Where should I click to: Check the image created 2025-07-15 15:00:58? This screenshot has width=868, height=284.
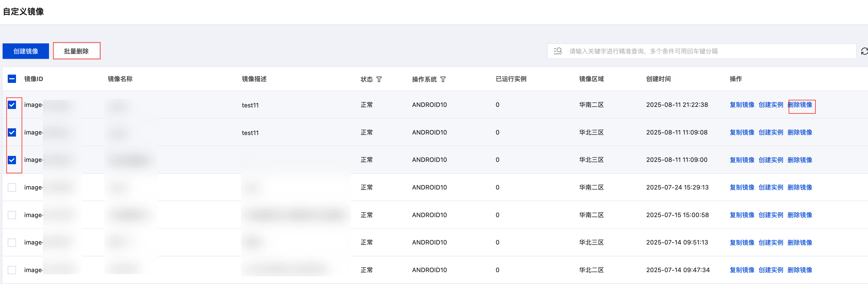point(12,215)
